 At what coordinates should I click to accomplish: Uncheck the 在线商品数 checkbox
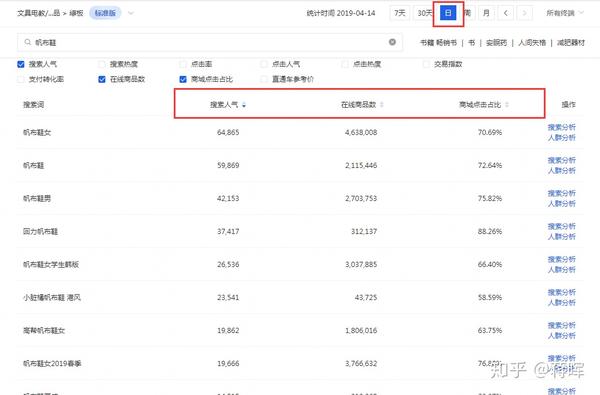(102, 79)
